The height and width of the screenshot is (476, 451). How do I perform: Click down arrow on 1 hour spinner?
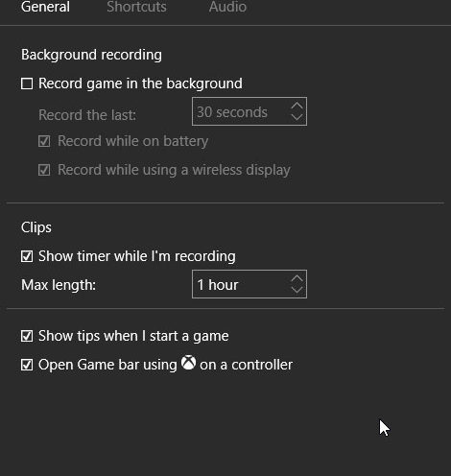pyautogui.click(x=297, y=290)
